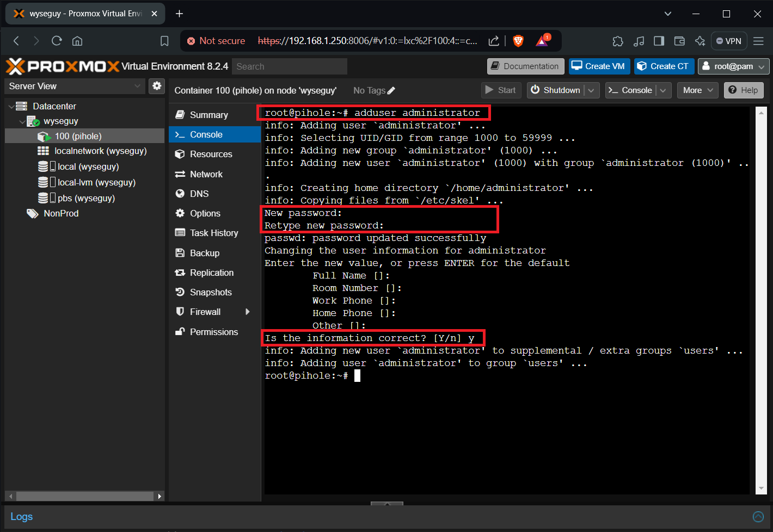773x532 pixels.
Task: Open the Backup tab
Action: pyautogui.click(x=215, y=253)
